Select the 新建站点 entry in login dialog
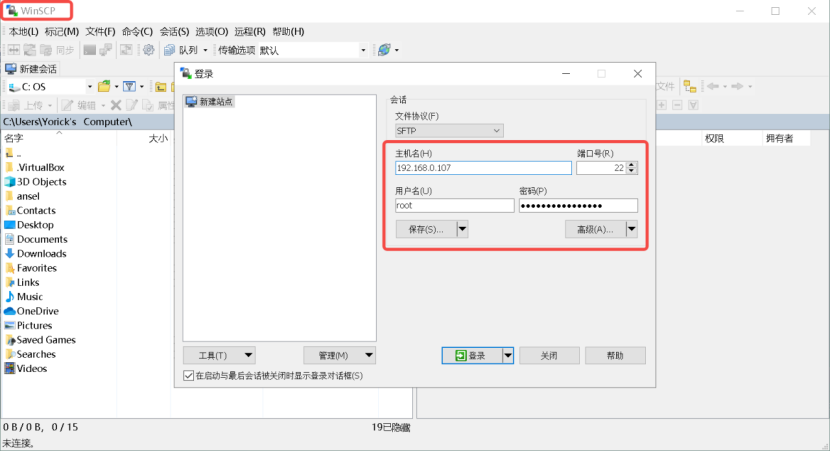 click(x=210, y=102)
